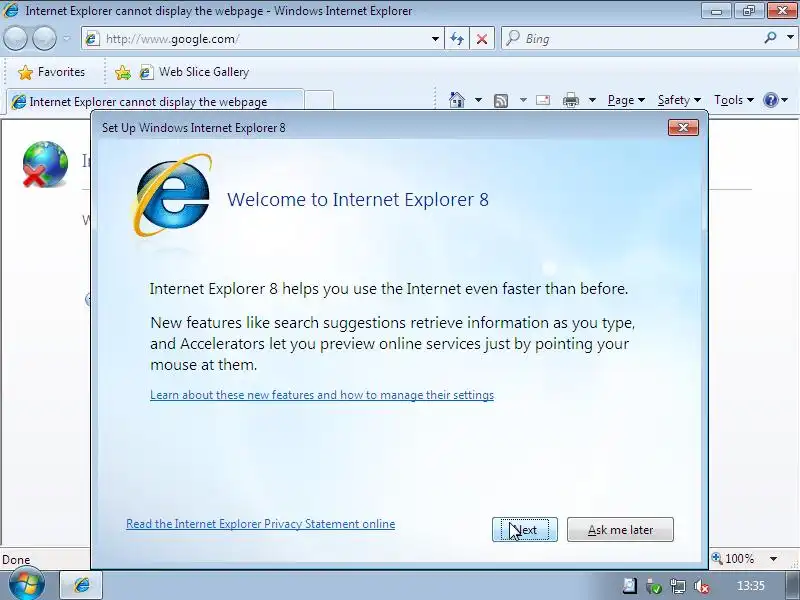Click the magnifier search button
The image size is (800, 600).
coord(770,38)
